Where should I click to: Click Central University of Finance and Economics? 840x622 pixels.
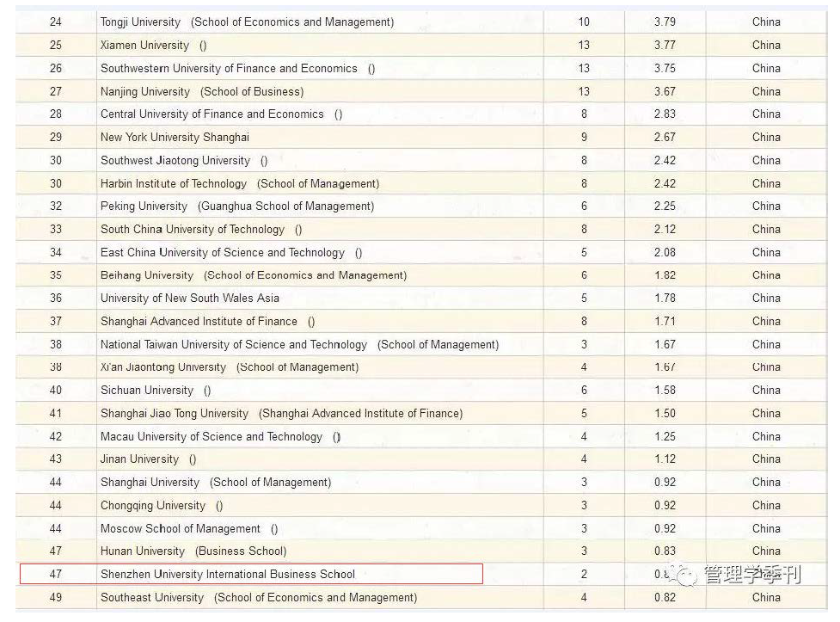coord(221,114)
